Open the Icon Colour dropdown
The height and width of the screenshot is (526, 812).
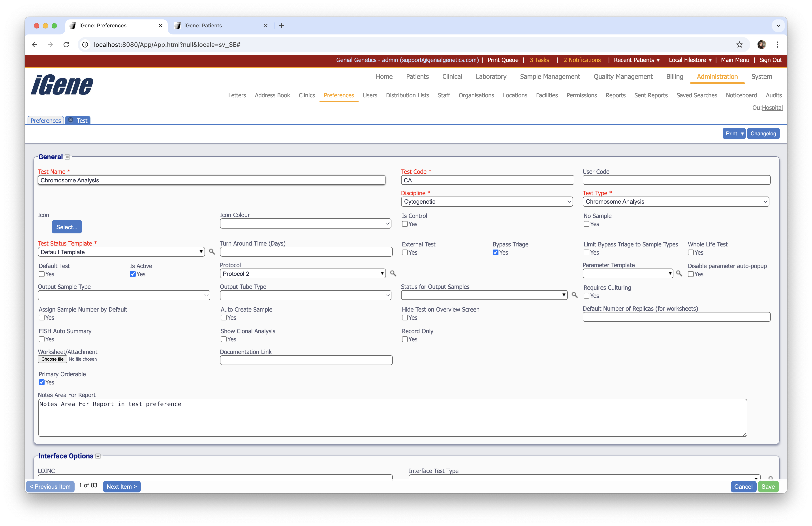point(305,223)
